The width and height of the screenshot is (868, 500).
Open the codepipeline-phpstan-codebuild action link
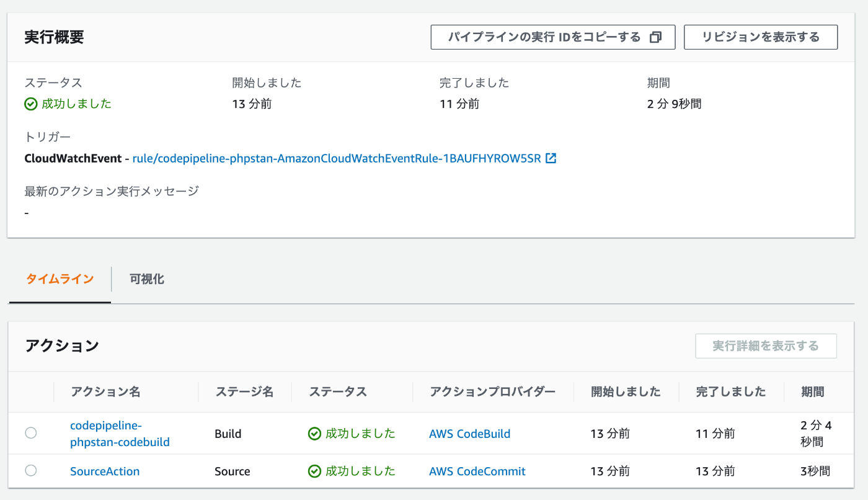(x=120, y=434)
